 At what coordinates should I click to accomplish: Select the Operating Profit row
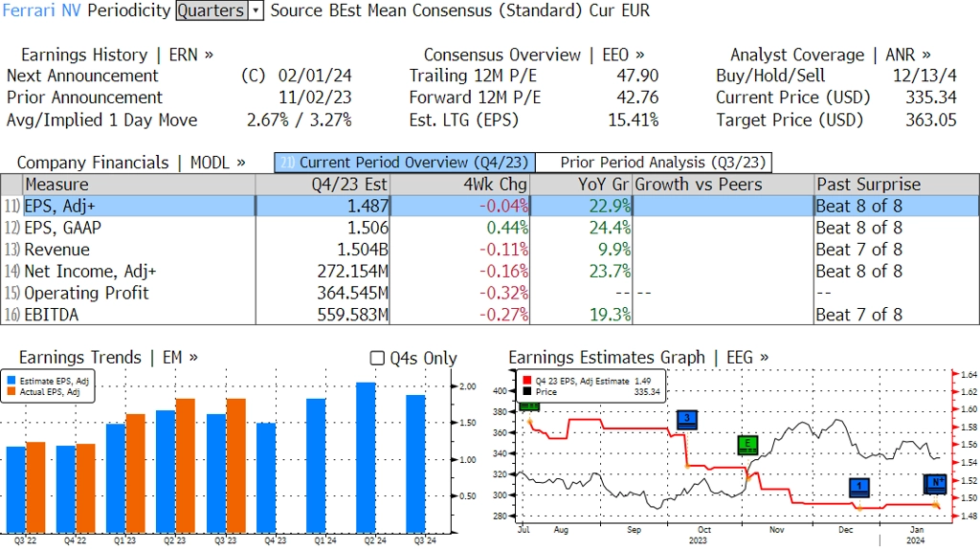pos(489,293)
